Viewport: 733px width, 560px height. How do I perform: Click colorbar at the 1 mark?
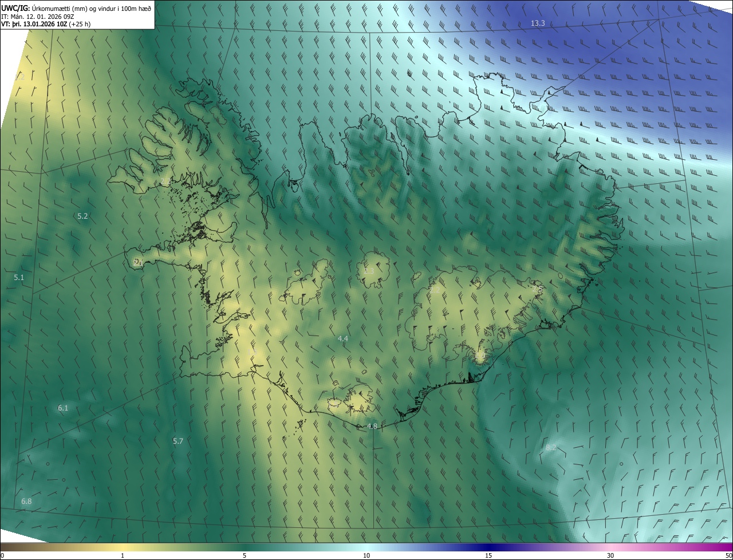(x=123, y=555)
